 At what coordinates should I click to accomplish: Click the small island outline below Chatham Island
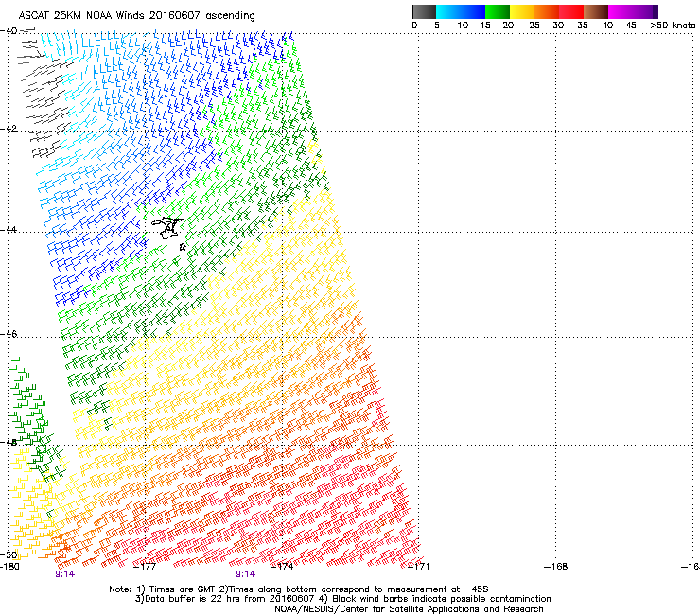coord(183,247)
